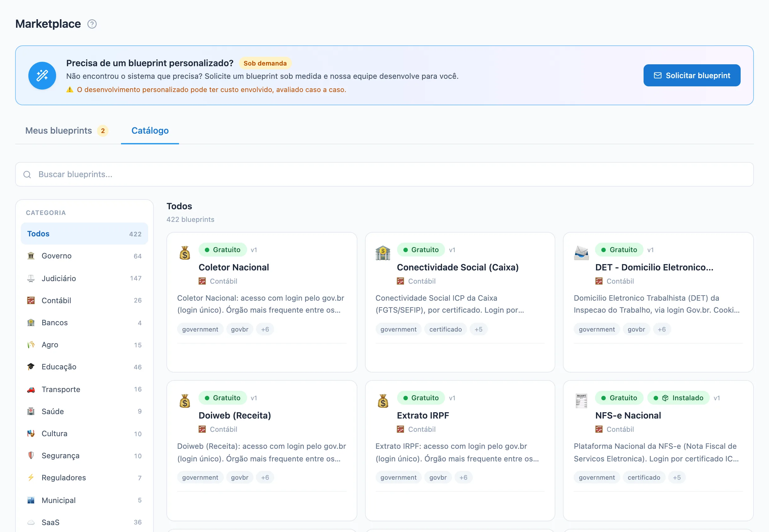Click the government tag on Extrato IRPF
Screen dimensions: 769x532
398,478
